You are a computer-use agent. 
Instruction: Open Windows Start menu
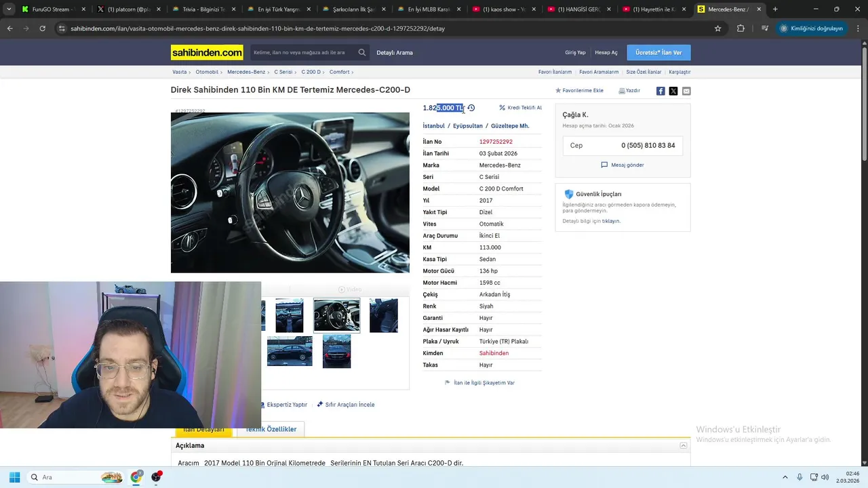[x=14, y=477]
